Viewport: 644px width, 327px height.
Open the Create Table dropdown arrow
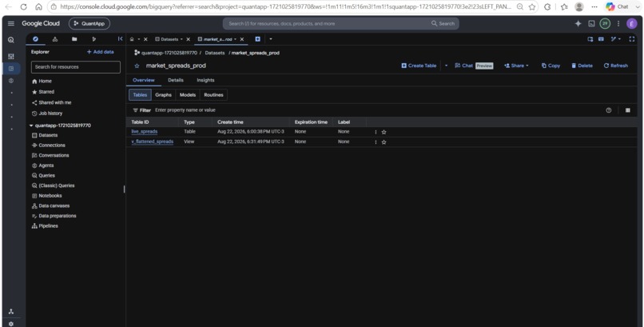pos(446,66)
